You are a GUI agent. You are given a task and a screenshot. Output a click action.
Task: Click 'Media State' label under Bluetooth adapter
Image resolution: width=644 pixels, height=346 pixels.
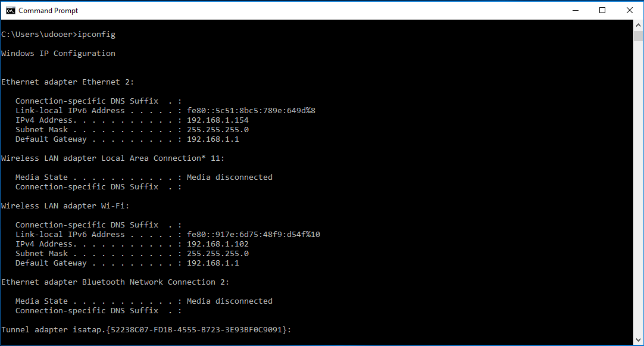(x=42, y=301)
